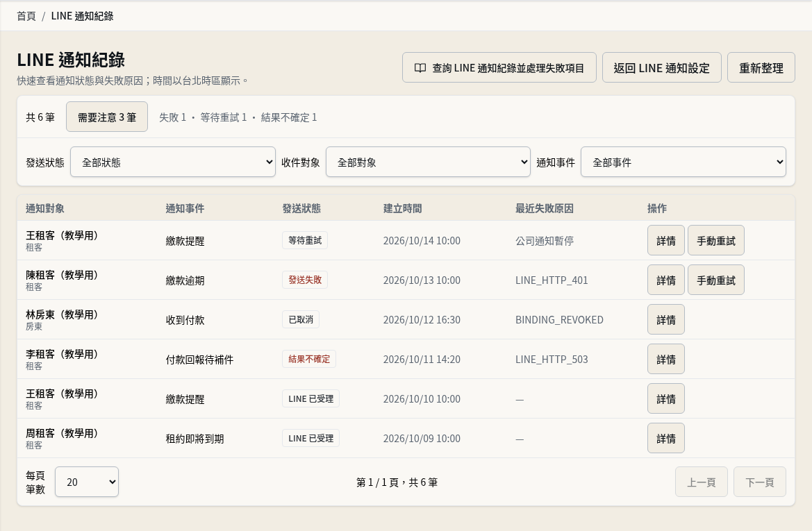Open the 收件對象 dropdown showing 全部對象
This screenshot has height=531, width=812.
point(428,162)
